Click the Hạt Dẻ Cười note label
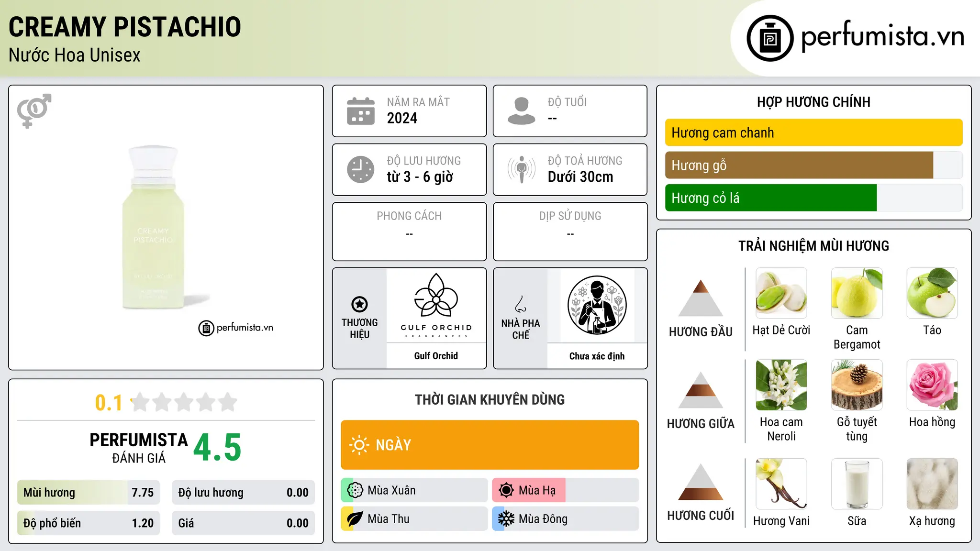 [x=781, y=330]
